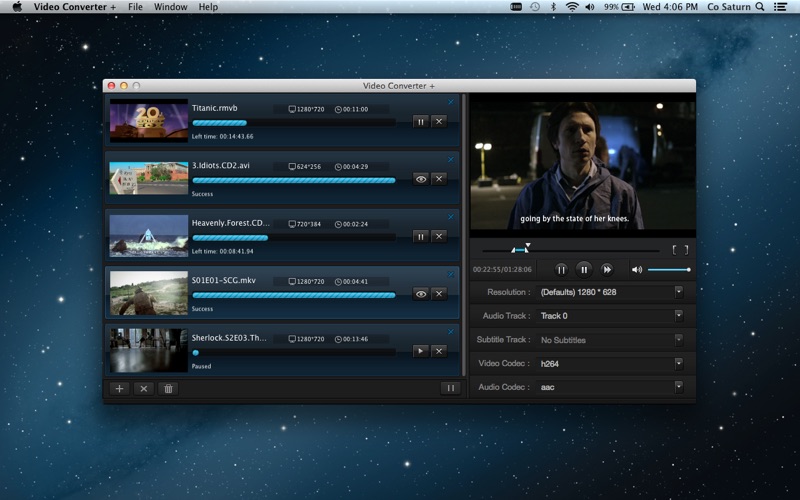
Task: Click the Titanic.rmvb progress bar
Action: [x=294, y=123]
